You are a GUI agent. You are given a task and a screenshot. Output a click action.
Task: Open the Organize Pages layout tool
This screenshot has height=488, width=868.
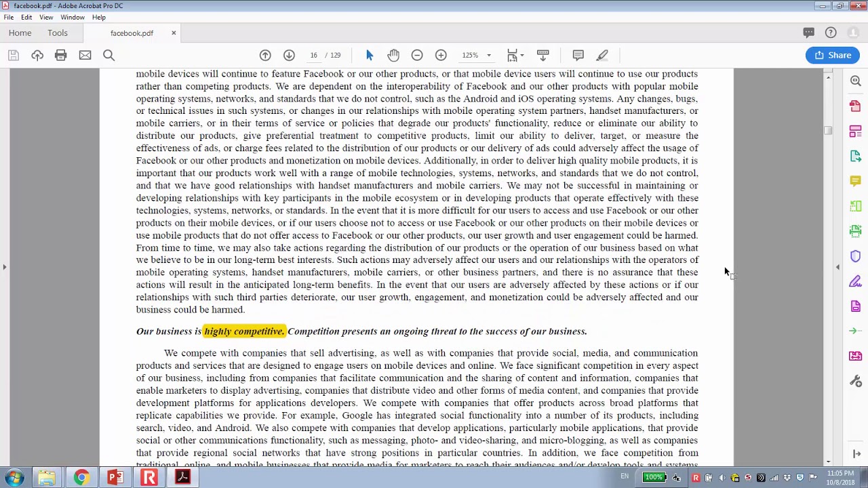point(855,131)
